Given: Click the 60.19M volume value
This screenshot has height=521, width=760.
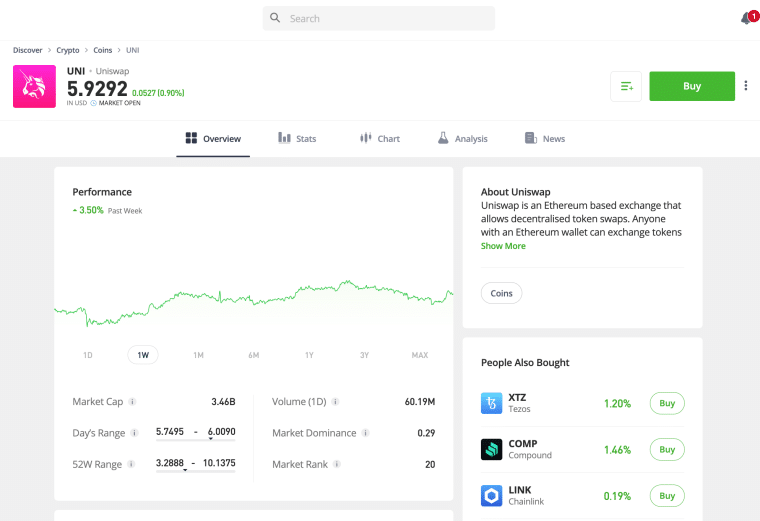Looking at the screenshot, I should [420, 402].
